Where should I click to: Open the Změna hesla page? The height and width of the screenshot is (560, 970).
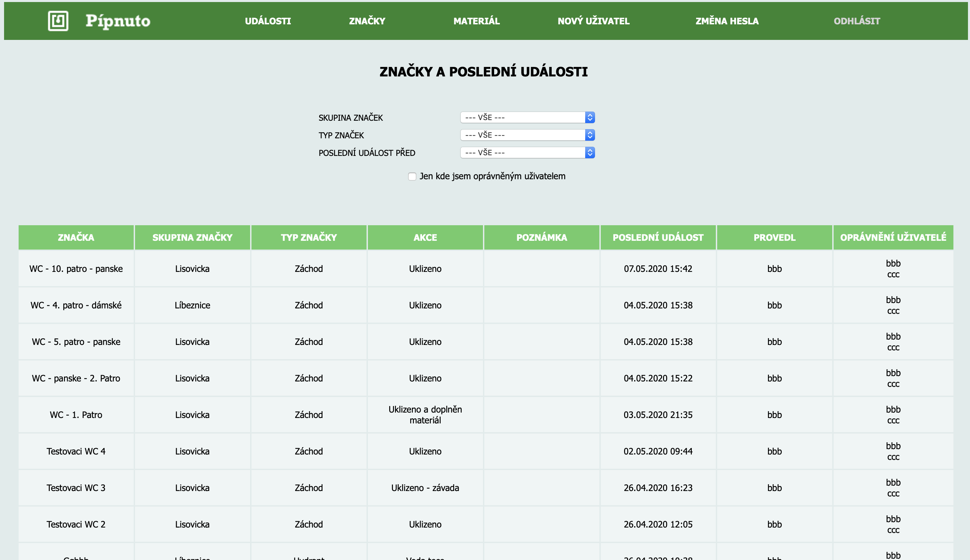[x=727, y=21]
